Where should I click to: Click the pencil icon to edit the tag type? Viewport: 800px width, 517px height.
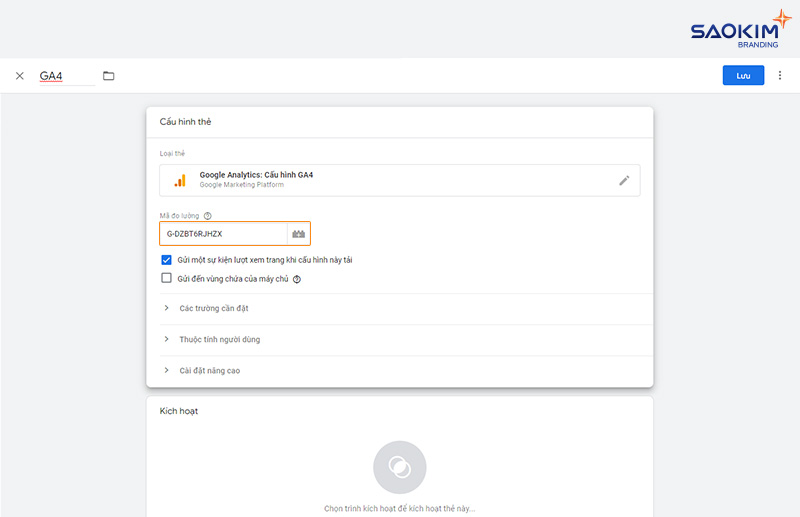(623, 181)
